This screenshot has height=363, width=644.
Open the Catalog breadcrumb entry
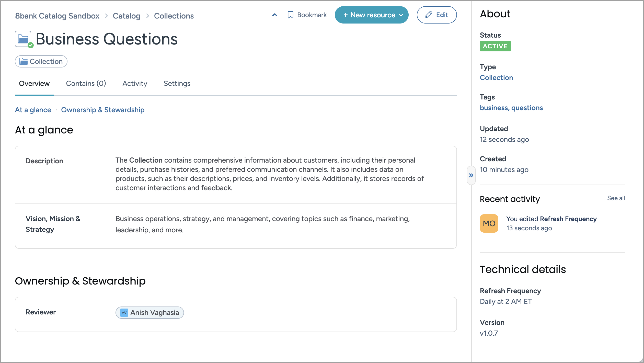point(126,16)
